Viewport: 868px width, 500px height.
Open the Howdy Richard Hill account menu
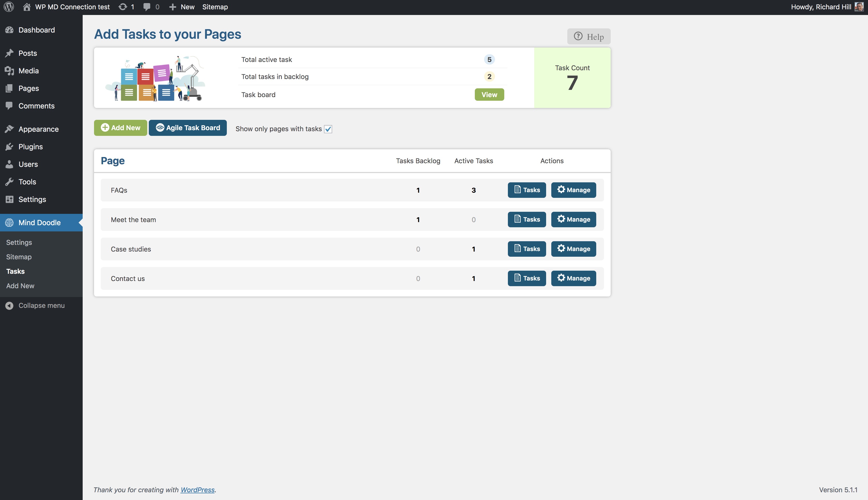pyautogui.click(x=821, y=7)
